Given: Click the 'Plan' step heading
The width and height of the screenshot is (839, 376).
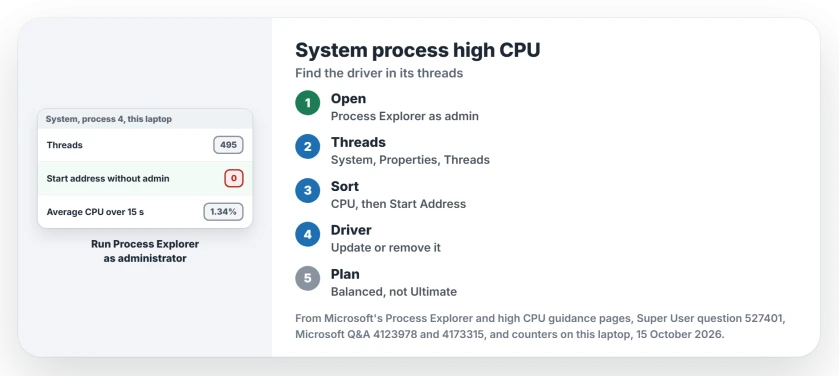Looking at the screenshot, I should [x=345, y=274].
